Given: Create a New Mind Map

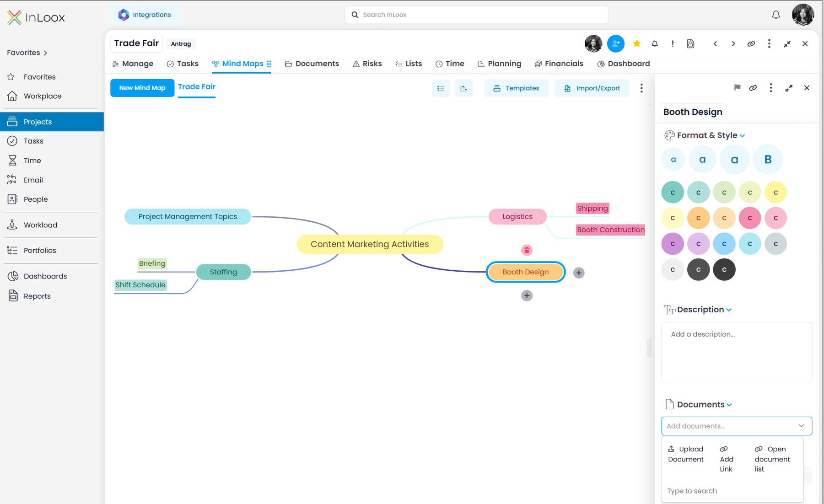Looking at the screenshot, I should pyautogui.click(x=142, y=88).
